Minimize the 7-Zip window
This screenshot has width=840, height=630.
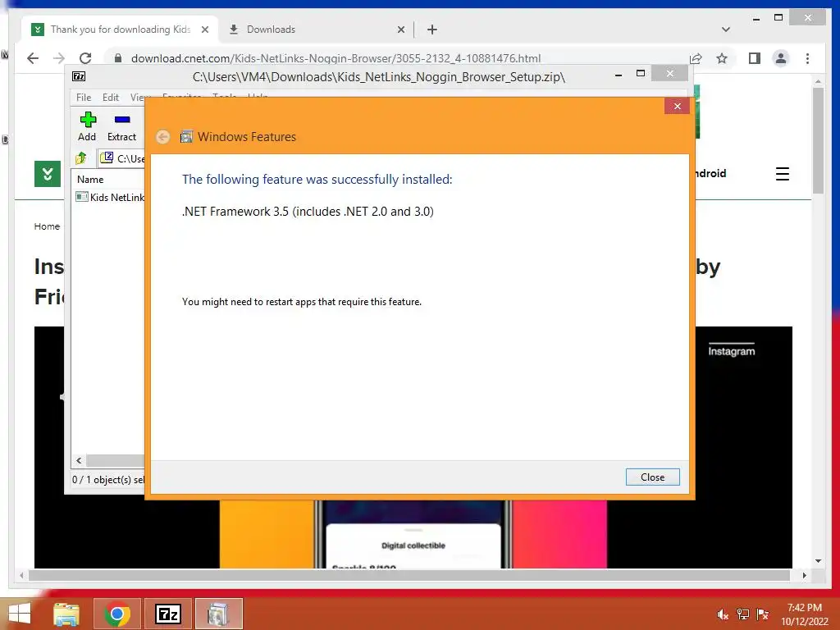[x=619, y=75]
